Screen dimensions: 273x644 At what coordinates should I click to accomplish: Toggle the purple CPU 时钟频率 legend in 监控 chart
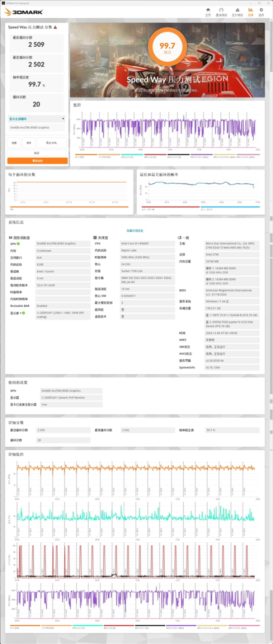(202, 156)
